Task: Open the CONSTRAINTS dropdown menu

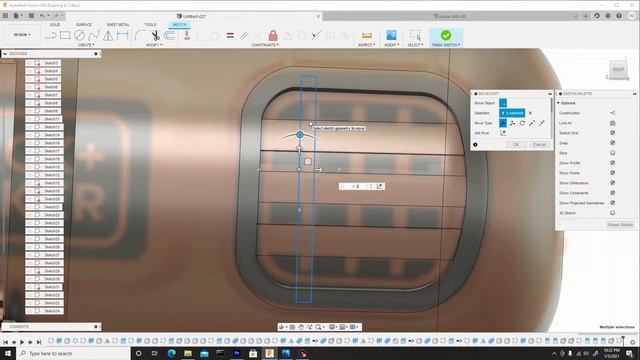Action: [x=265, y=45]
